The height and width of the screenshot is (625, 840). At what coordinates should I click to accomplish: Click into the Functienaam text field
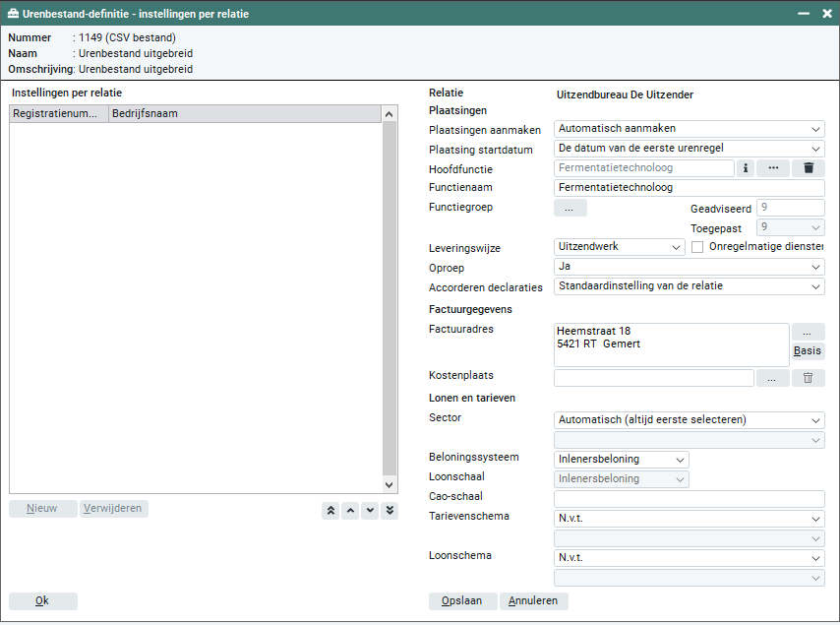point(689,188)
